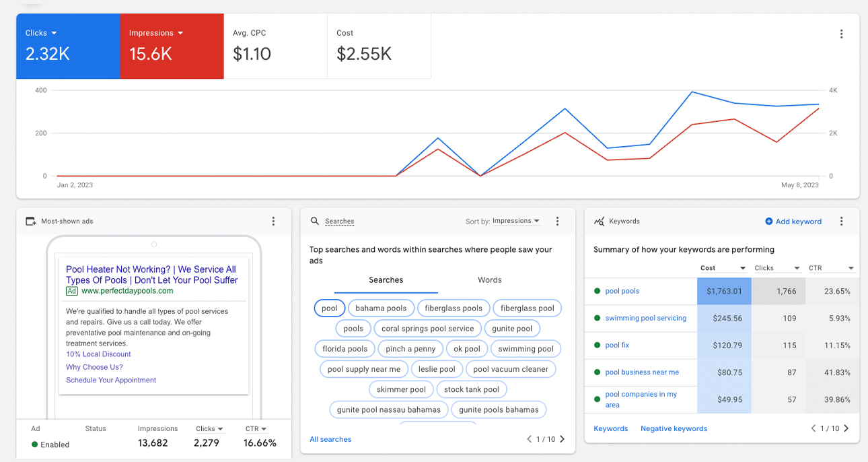Open Most-shown ads card options menu
This screenshot has height=462, width=868.
pyautogui.click(x=273, y=222)
